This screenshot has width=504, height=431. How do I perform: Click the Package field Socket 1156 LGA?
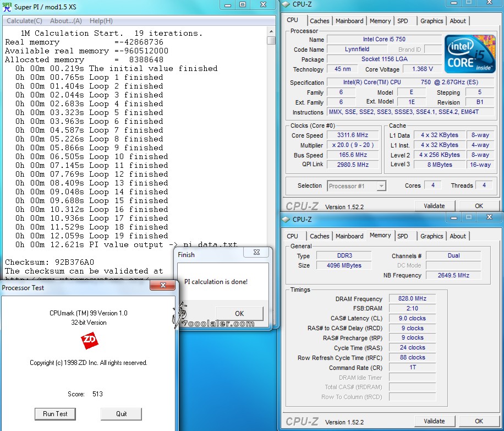click(x=384, y=59)
